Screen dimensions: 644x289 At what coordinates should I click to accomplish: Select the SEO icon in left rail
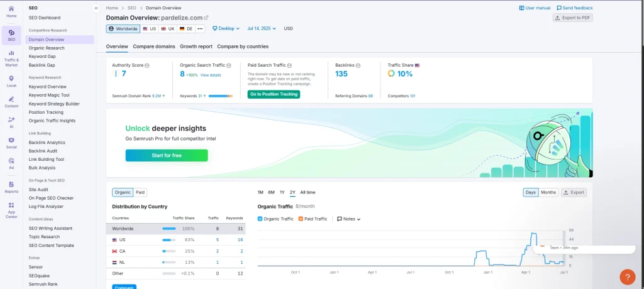(11, 33)
